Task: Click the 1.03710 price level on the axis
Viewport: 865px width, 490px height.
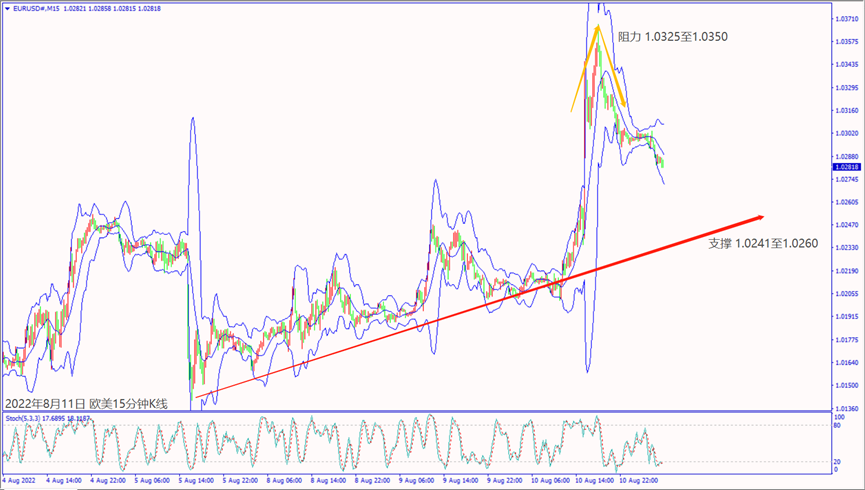Action: tap(847, 18)
